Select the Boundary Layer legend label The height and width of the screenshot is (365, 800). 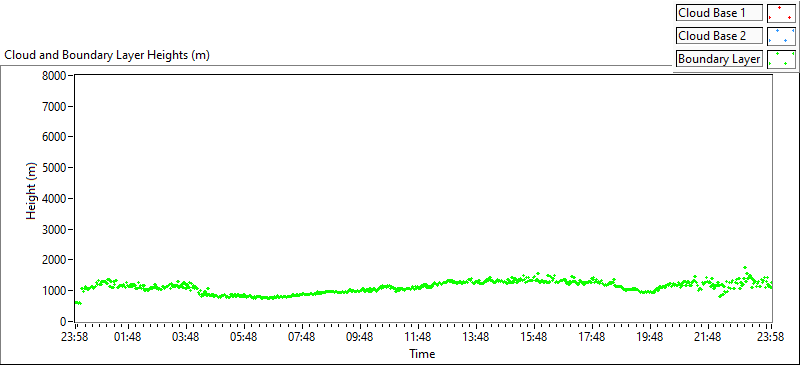[x=719, y=59]
